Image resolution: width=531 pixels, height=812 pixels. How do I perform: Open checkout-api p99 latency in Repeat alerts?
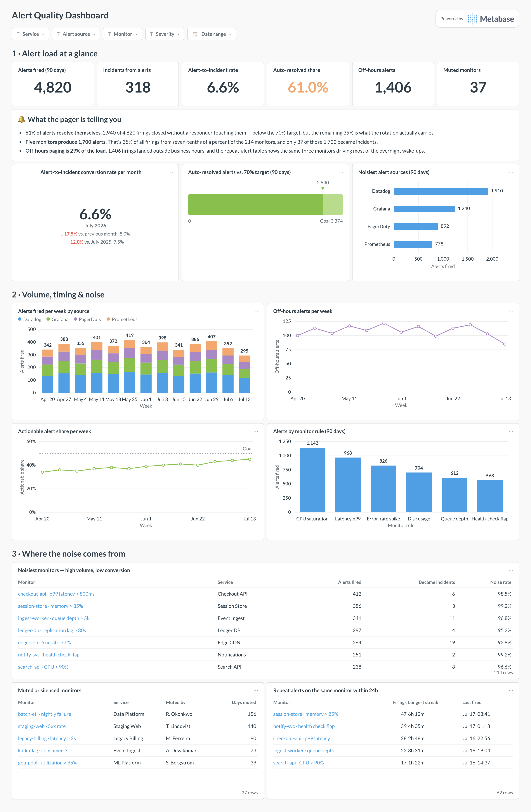(301, 738)
